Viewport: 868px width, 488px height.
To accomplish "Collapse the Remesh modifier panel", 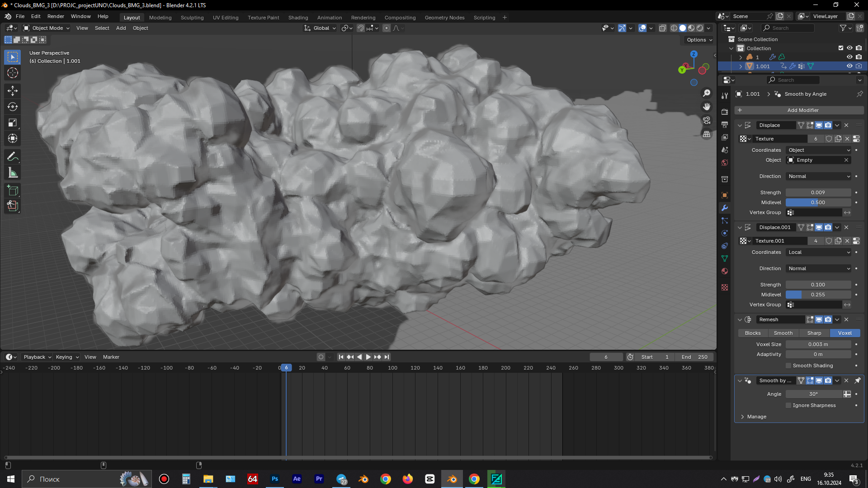I will pos(740,319).
